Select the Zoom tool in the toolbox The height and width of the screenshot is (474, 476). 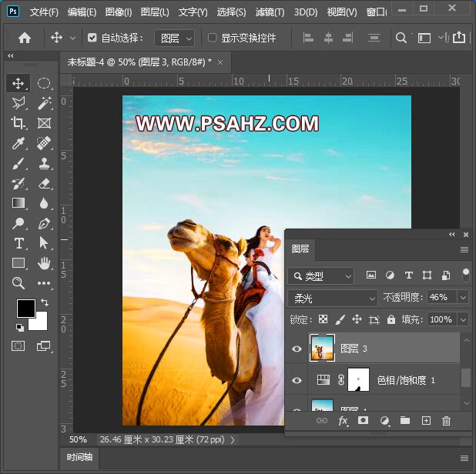point(18,283)
